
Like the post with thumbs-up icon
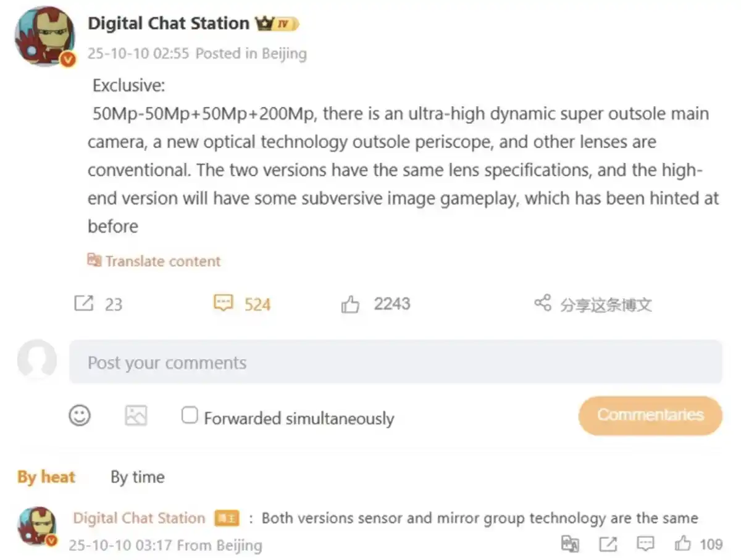(350, 304)
